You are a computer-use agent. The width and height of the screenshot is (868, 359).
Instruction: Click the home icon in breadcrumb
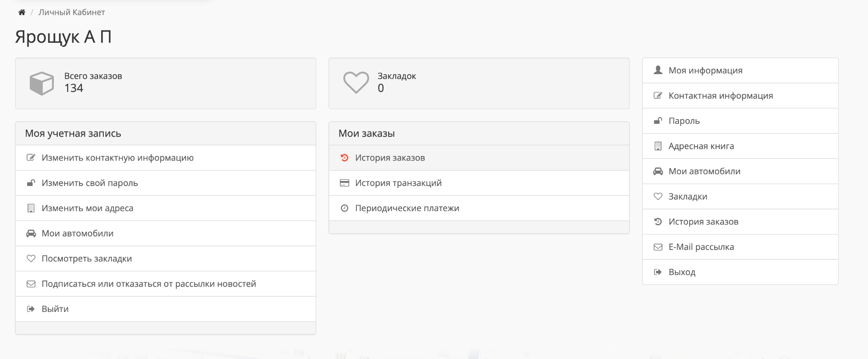coord(22,12)
